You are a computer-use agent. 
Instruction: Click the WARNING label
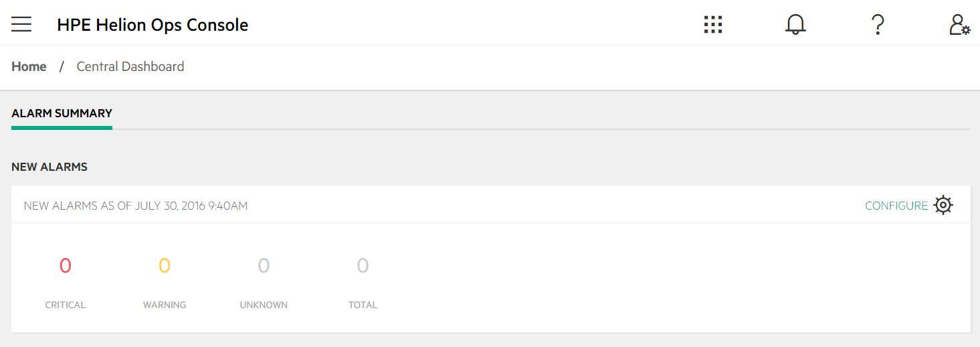coord(165,305)
